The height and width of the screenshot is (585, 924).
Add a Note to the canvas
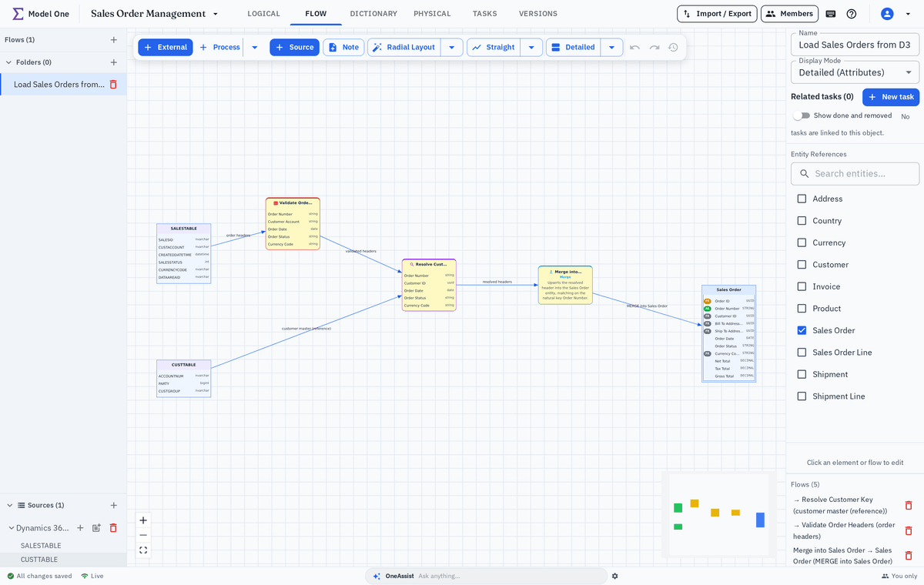click(343, 47)
